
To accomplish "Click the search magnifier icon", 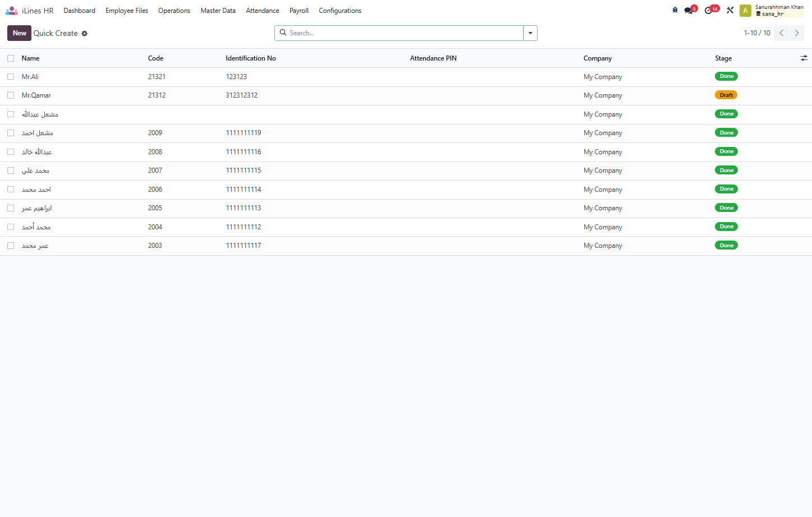I will coord(283,33).
